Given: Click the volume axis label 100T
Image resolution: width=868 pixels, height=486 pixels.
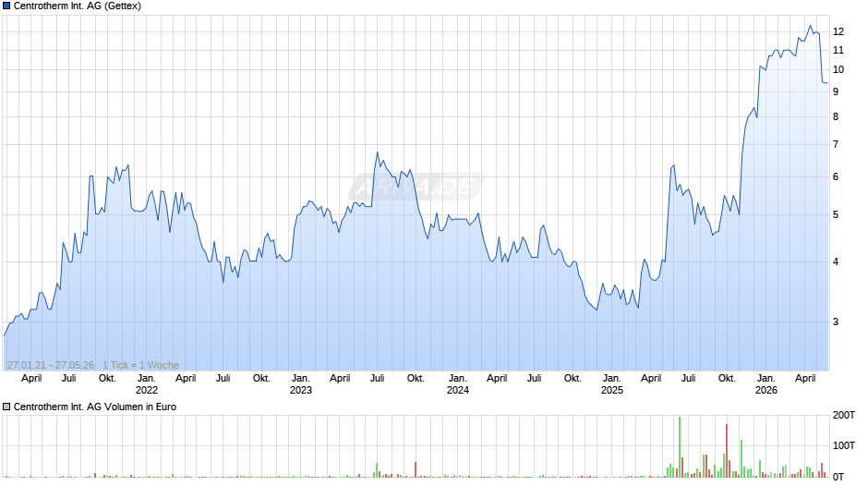Looking at the screenshot, I should (x=844, y=445).
